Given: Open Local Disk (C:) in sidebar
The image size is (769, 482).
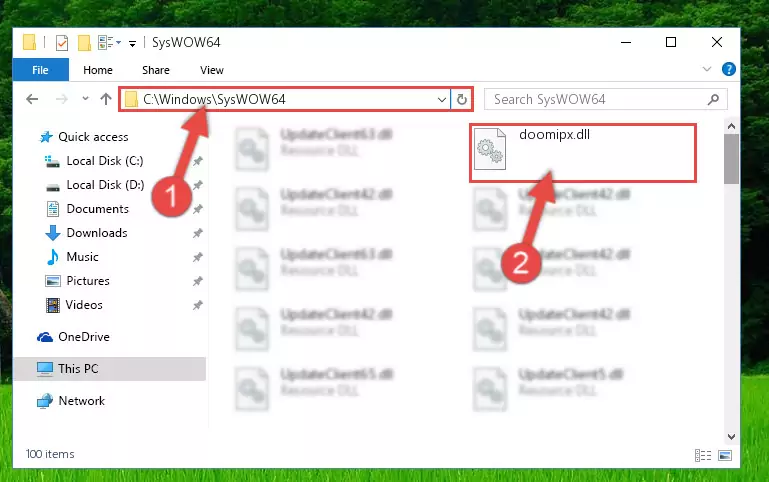Looking at the screenshot, I should [105, 161].
